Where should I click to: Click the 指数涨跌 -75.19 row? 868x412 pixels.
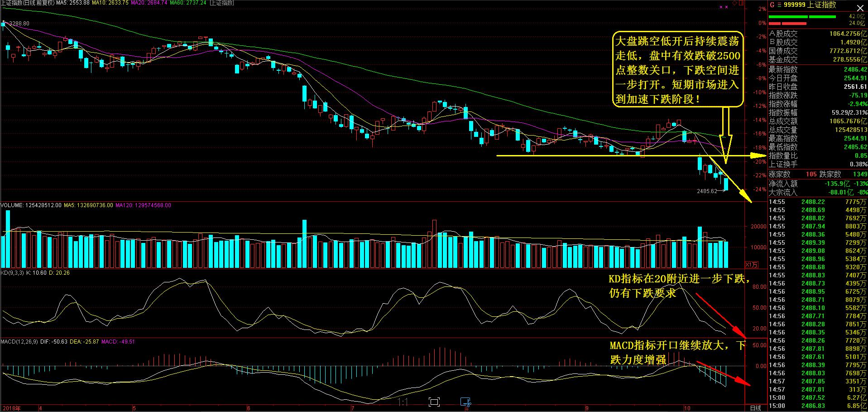click(x=818, y=95)
